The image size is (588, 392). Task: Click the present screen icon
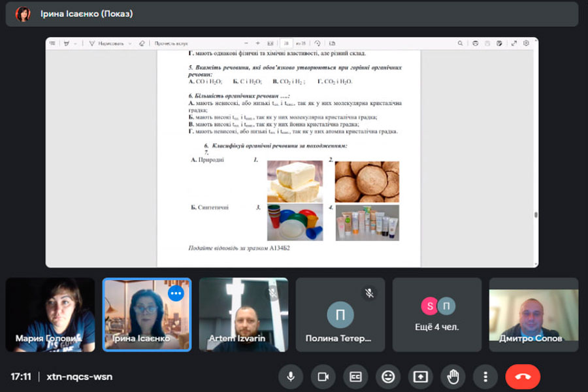pyautogui.click(x=421, y=377)
